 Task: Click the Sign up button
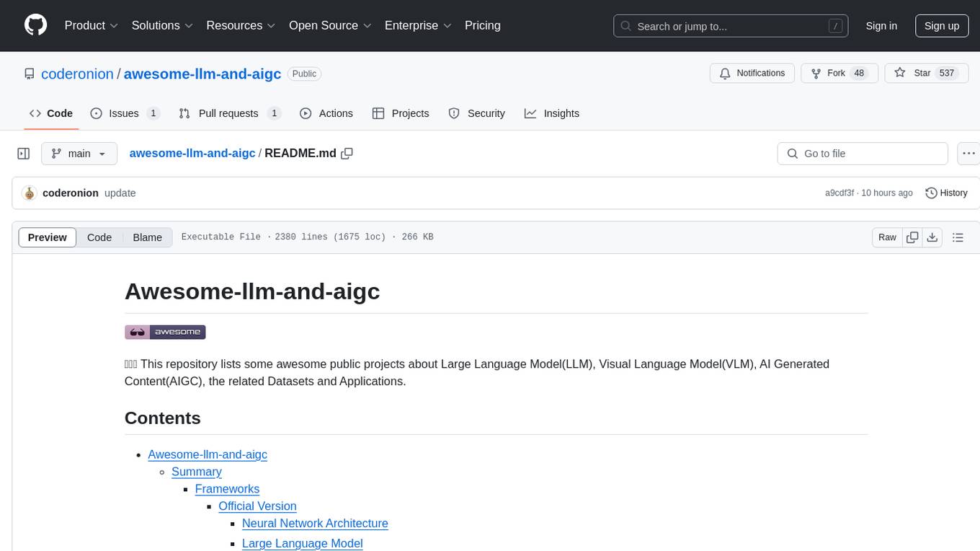pyautogui.click(x=942, y=26)
